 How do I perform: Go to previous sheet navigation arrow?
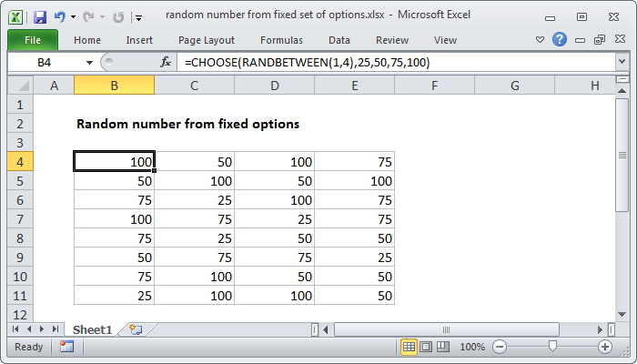pos(29,329)
